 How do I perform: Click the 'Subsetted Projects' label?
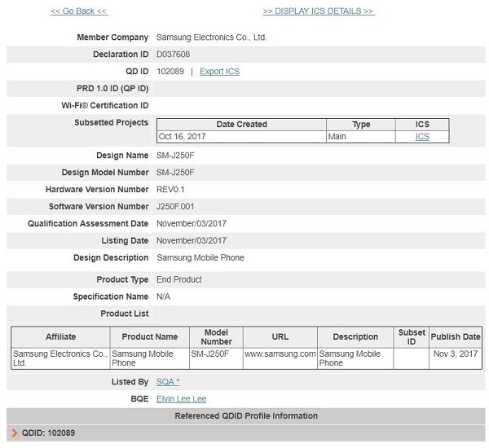[112, 123]
